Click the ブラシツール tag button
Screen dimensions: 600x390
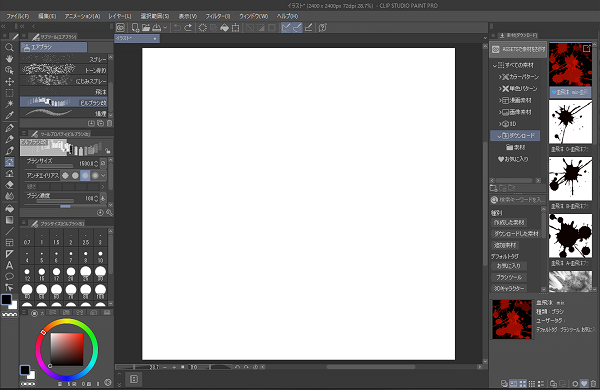click(x=509, y=277)
